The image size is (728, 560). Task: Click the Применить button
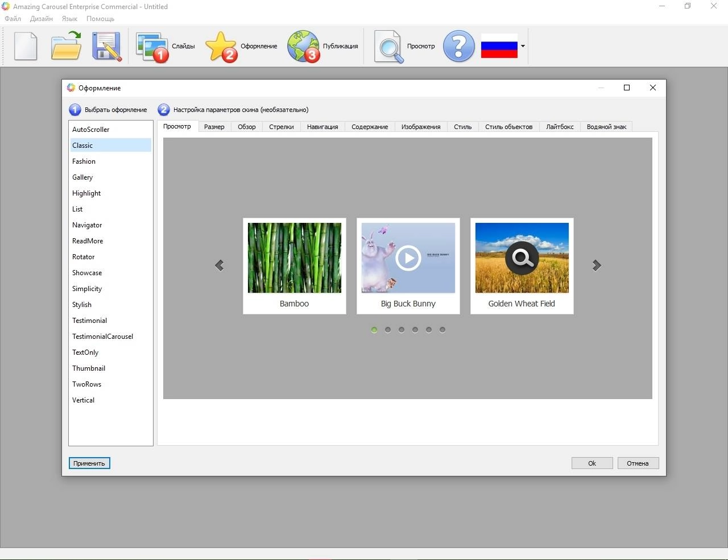[x=89, y=463]
